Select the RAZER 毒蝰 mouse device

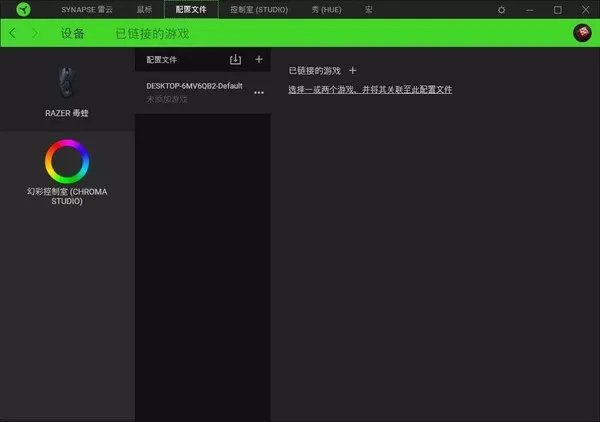click(67, 91)
